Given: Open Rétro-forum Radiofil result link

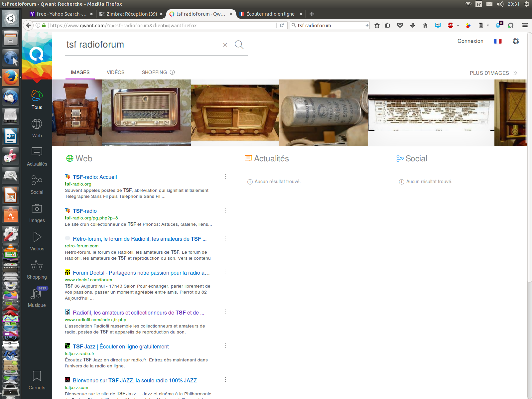Looking at the screenshot, I should [x=140, y=239].
